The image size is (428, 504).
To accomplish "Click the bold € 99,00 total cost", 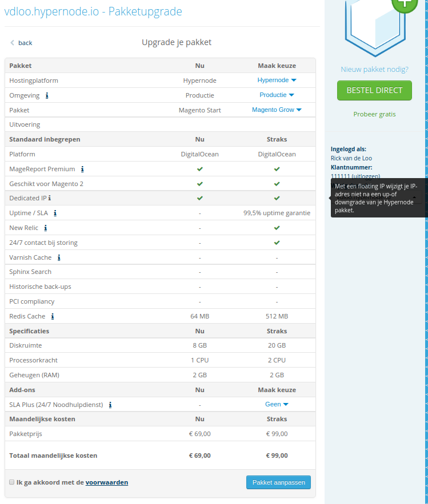I will 277,455.
